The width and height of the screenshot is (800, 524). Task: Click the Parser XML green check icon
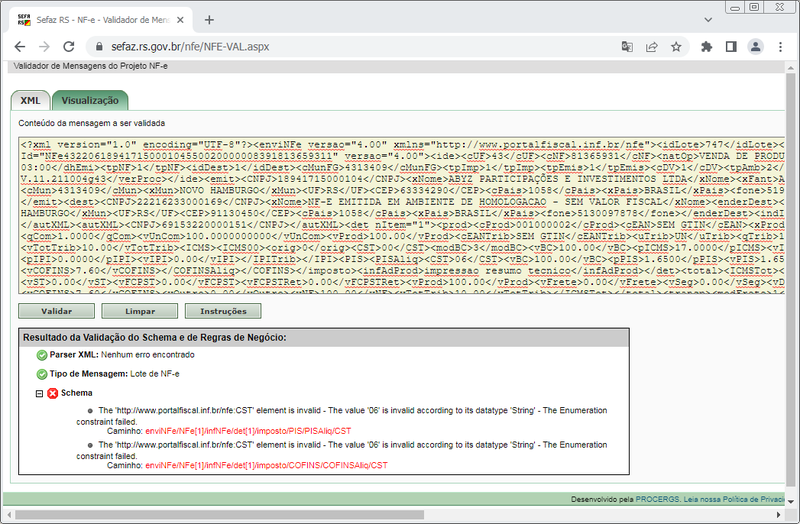(42, 355)
